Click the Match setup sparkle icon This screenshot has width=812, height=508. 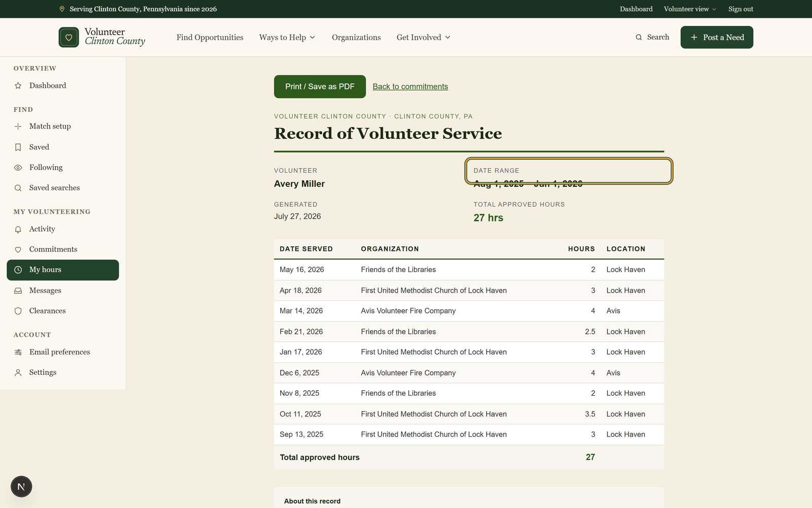point(18,126)
